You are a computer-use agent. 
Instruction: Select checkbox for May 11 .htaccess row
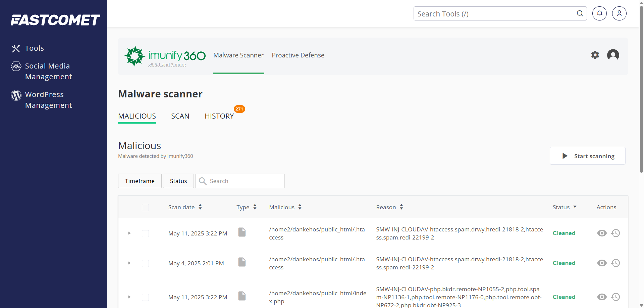point(145,233)
